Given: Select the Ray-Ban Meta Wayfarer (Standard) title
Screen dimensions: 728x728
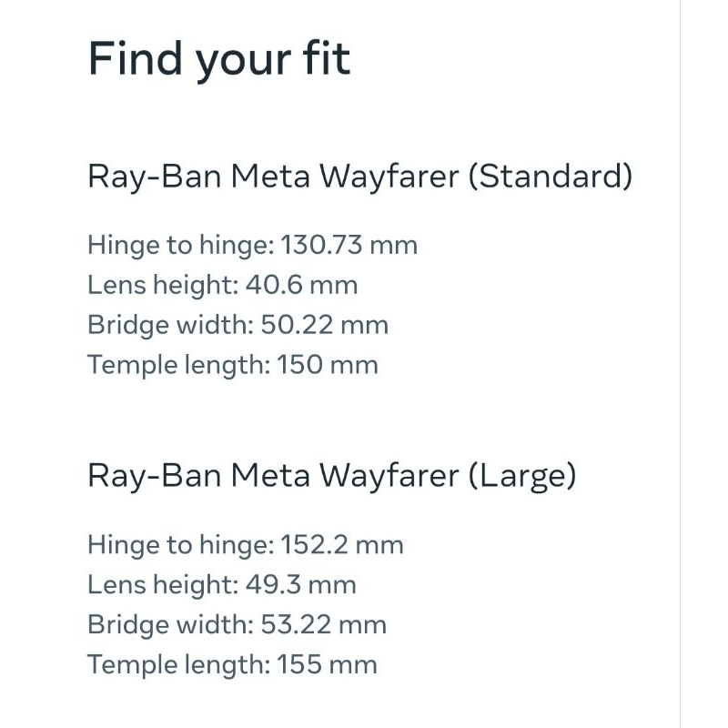Looking at the screenshot, I should coord(359,177).
